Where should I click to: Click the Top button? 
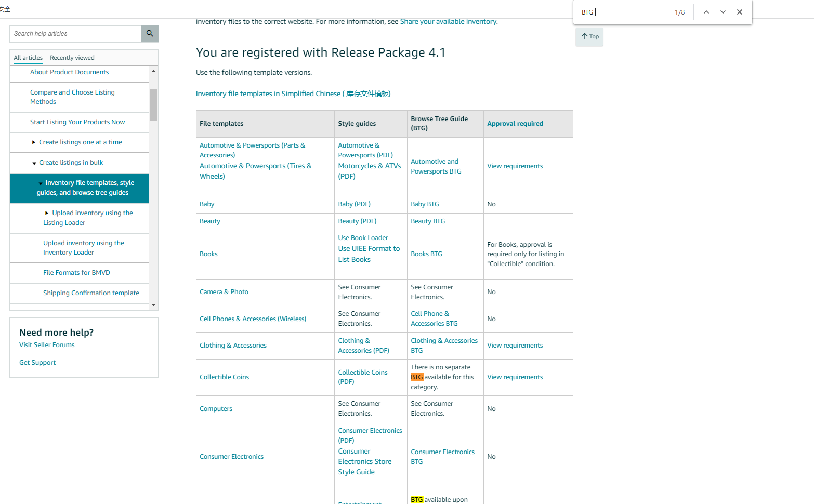pos(589,36)
